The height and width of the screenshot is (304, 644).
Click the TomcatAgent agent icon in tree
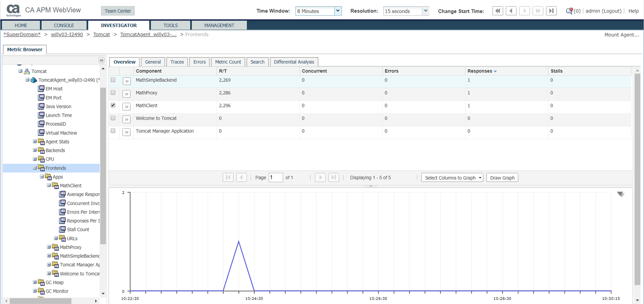click(34, 80)
